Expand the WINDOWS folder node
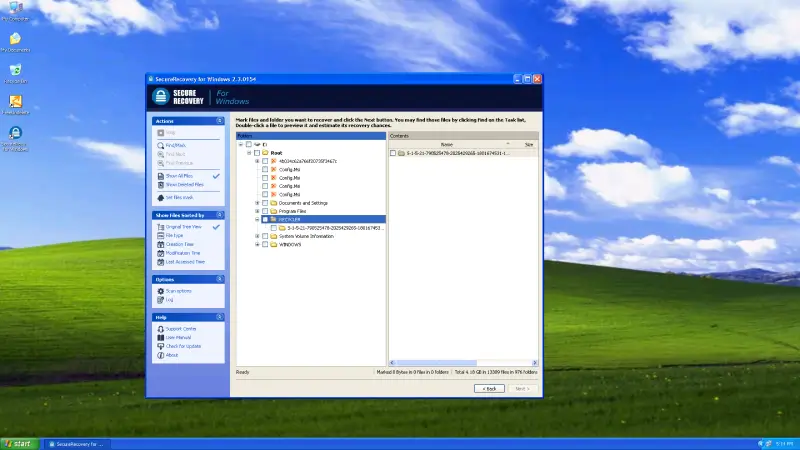The width and height of the screenshot is (800, 450). tap(257, 244)
